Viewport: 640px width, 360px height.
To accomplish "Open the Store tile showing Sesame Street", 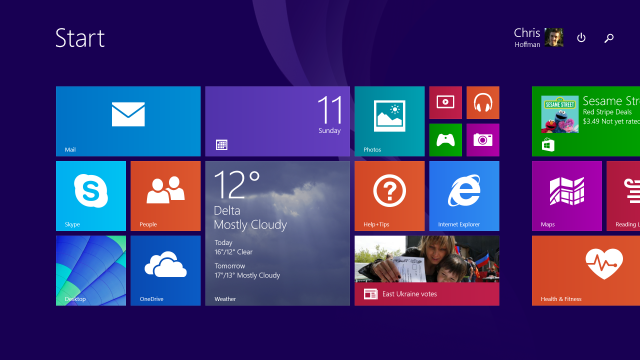I will pyautogui.click(x=586, y=121).
